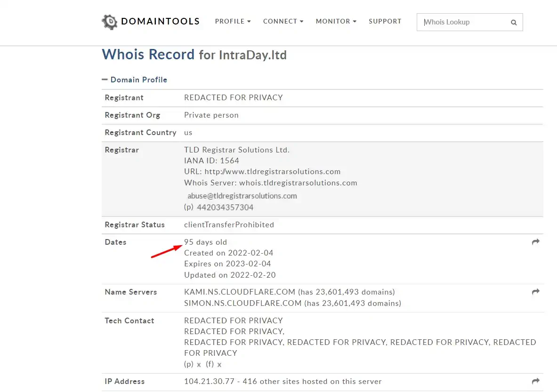The image size is (557, 392).
Task: Open the SUPPORT menu item
Action: pyautogui.click(x=385, y=21)
